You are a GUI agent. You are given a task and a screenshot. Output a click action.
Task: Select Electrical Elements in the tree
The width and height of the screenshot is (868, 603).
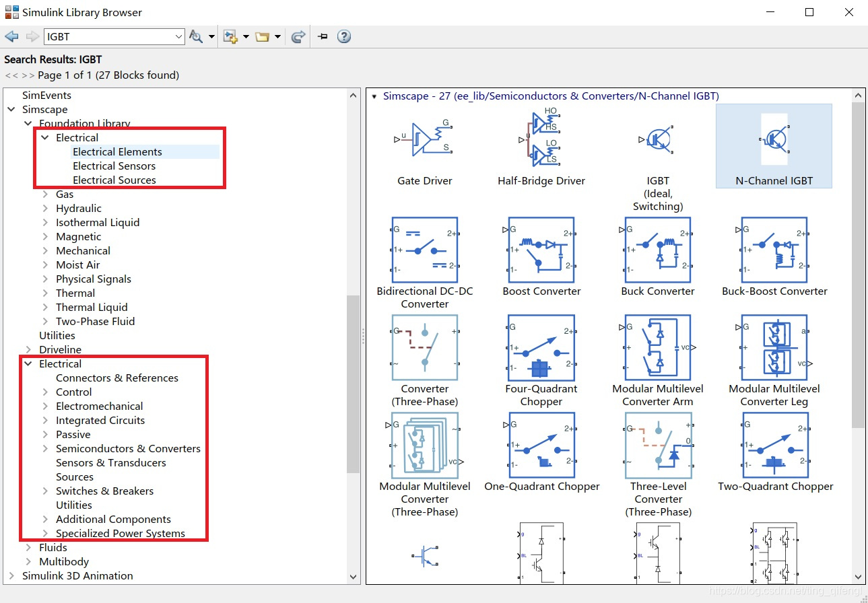click(117, 151)
